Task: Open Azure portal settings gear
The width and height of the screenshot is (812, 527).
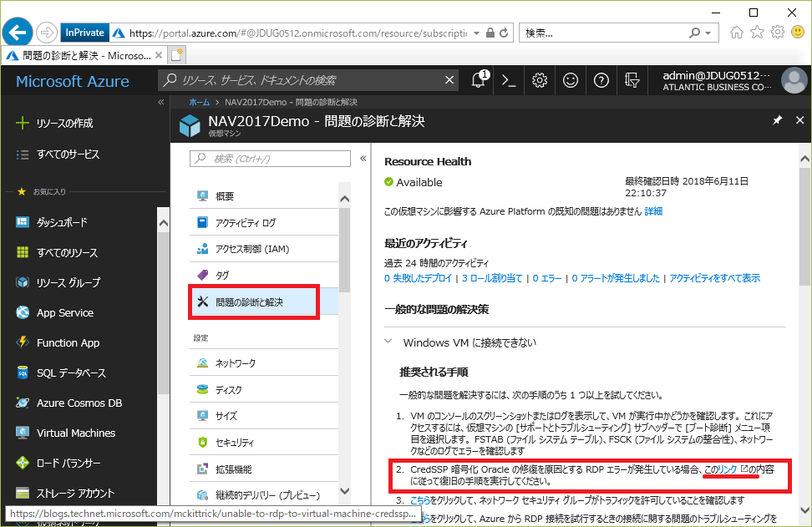Action: [x=540, y=80]
